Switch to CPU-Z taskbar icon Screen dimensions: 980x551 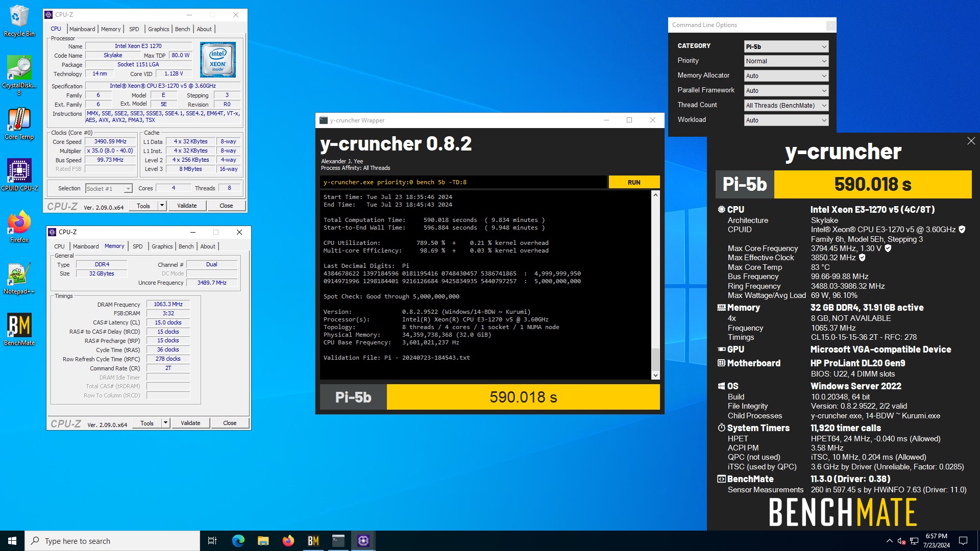point(363,541)
